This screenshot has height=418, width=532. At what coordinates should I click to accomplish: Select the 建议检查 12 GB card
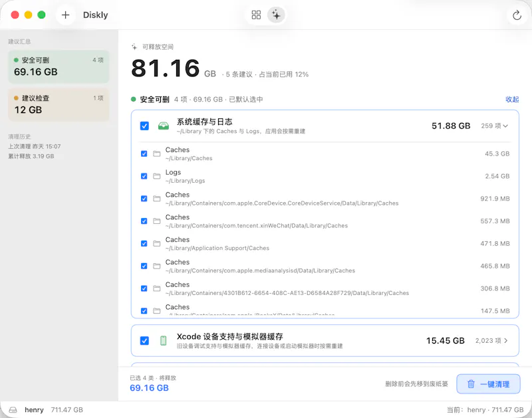[x=59, y=105]
